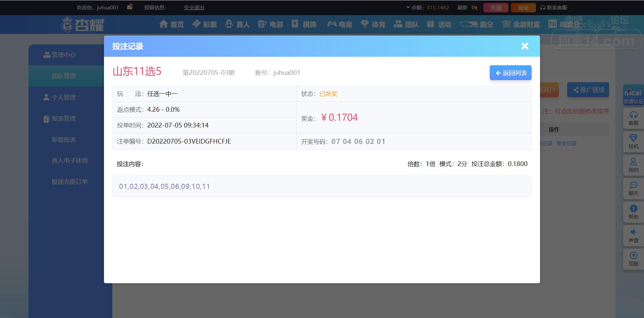Toggle the balance hide eye icon
The width and height of the screenshot is (644, 318).
(474, 7)
